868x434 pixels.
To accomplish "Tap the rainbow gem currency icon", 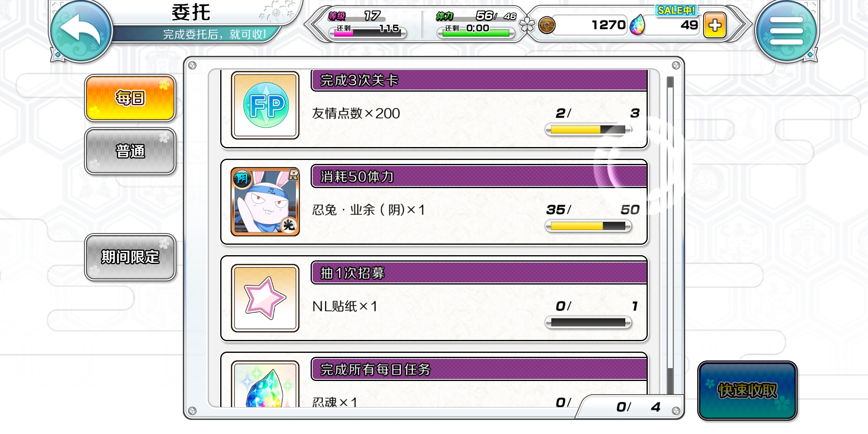I will [637, 25].
